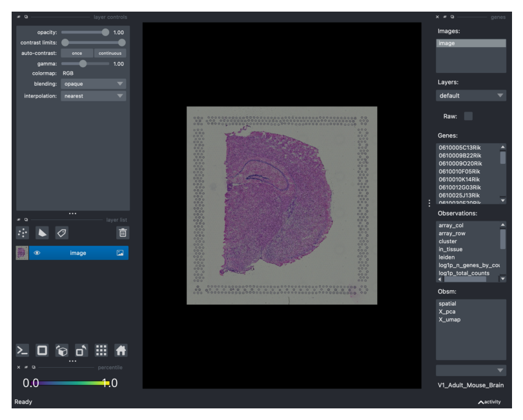Adjust the gamma slider handle

point(83,64)
